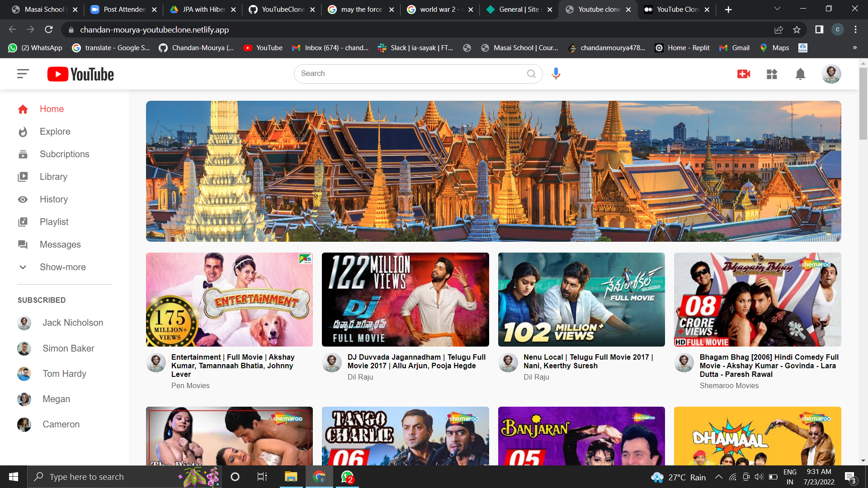Open Dhamaal movie thumbnail
The image size is (868, 488).
point(758,436)
